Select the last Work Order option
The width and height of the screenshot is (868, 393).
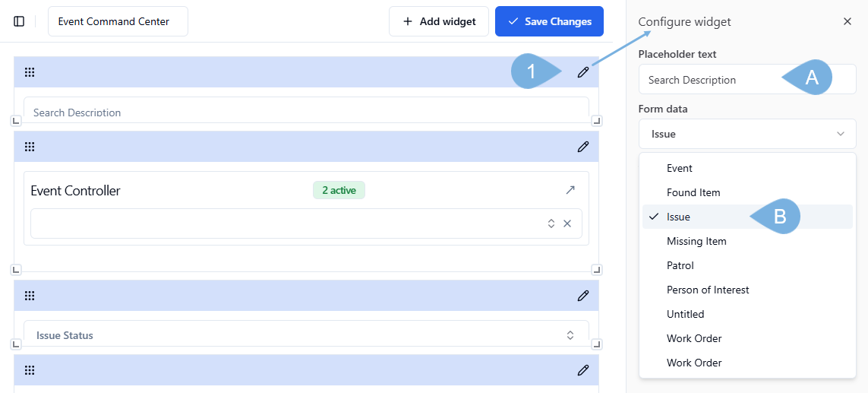(x=747, y=363)
